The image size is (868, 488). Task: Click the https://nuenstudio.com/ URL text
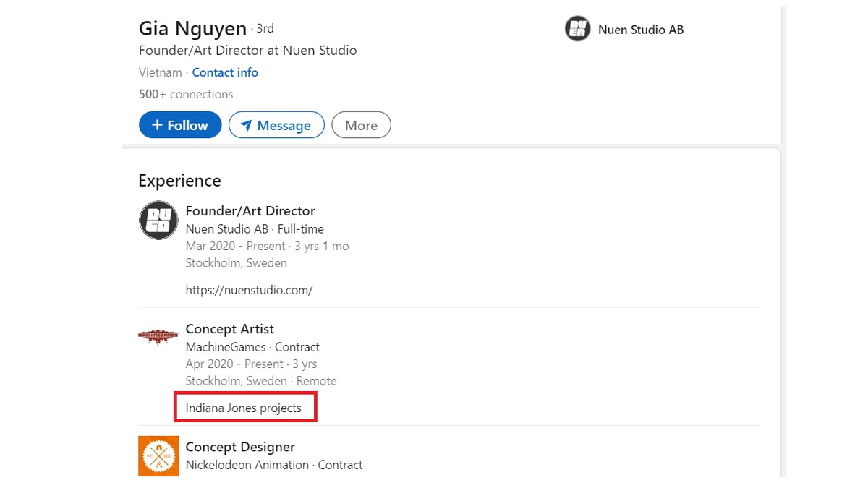coord(249,290)
